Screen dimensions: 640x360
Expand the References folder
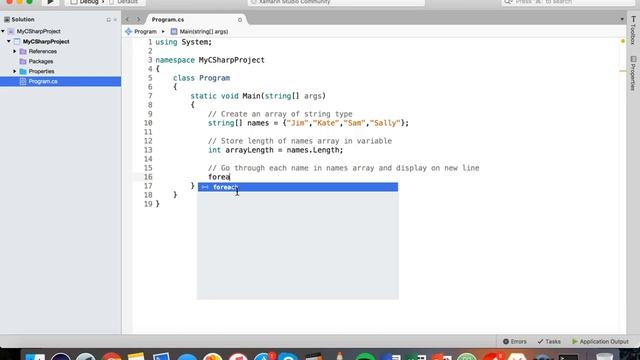pos(15,51)
